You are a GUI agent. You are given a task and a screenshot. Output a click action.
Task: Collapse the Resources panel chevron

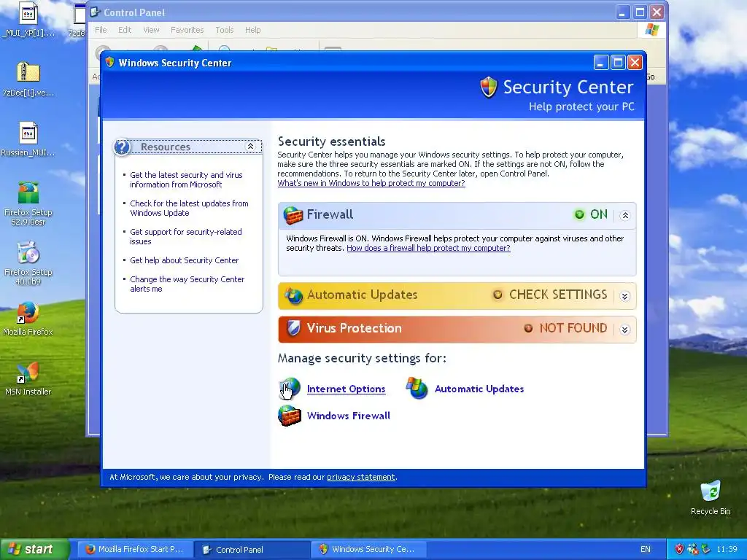(x=251, y=146)
